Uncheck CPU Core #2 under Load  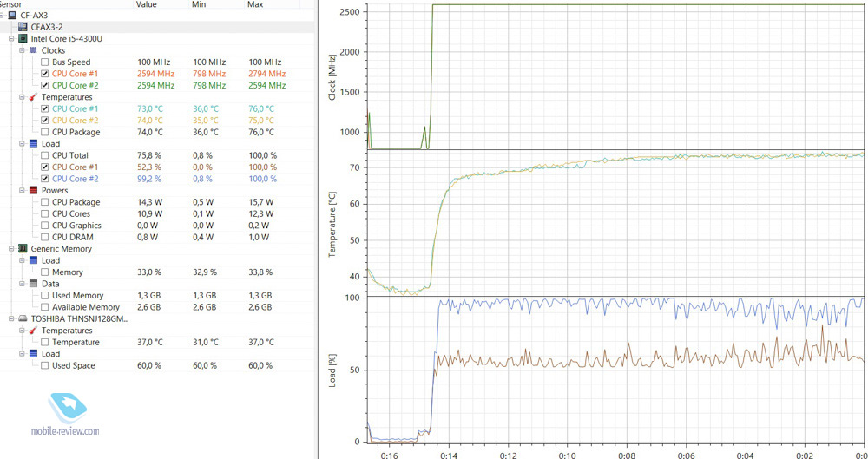point(45,178)
